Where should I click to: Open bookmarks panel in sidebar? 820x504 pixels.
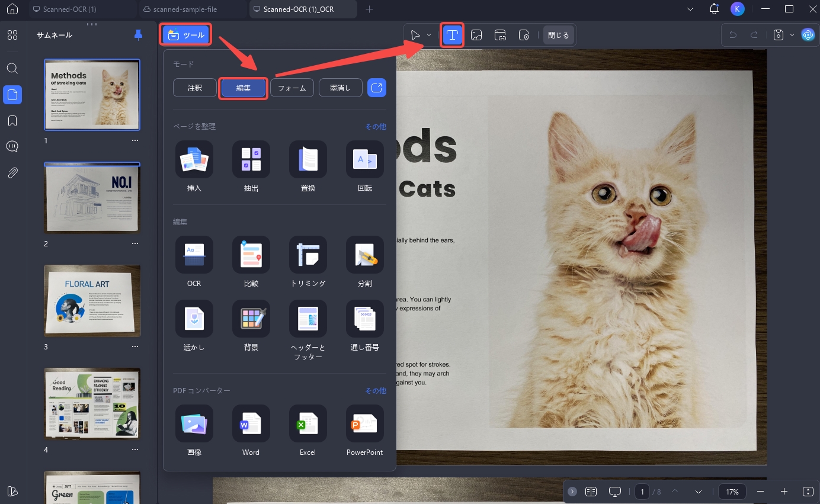click(x=12, y=121)
